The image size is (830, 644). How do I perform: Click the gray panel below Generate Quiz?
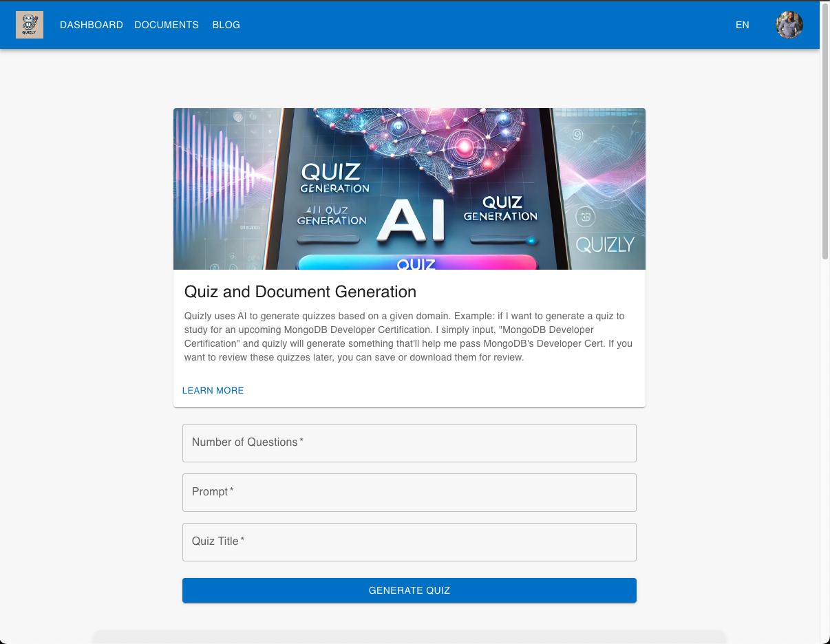[x=409, y=637]
